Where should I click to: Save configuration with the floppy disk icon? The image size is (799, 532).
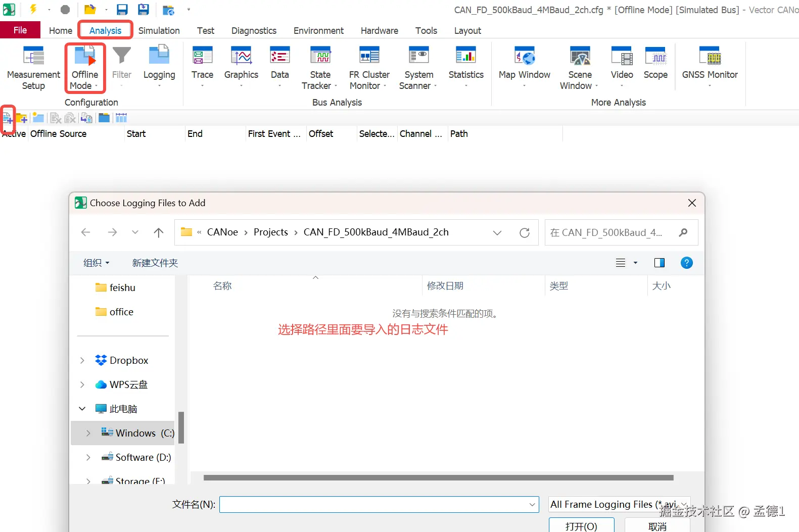coord(122,10)
